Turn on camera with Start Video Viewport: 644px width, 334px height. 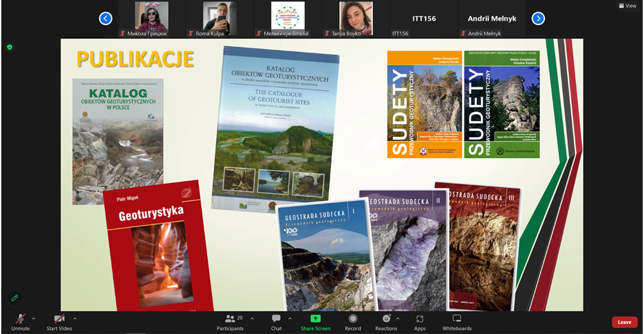pyautogui.click(x=59, y=321)
